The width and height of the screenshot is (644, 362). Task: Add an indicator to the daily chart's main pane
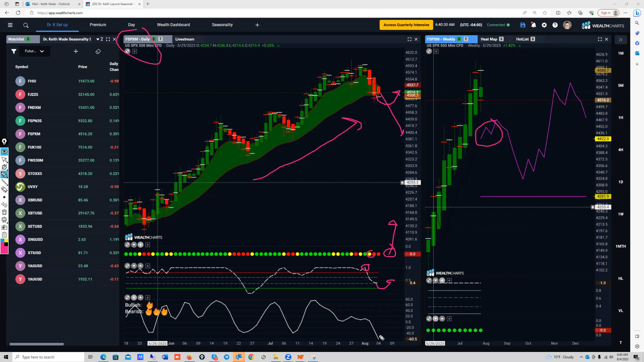[x=135, y=51]
